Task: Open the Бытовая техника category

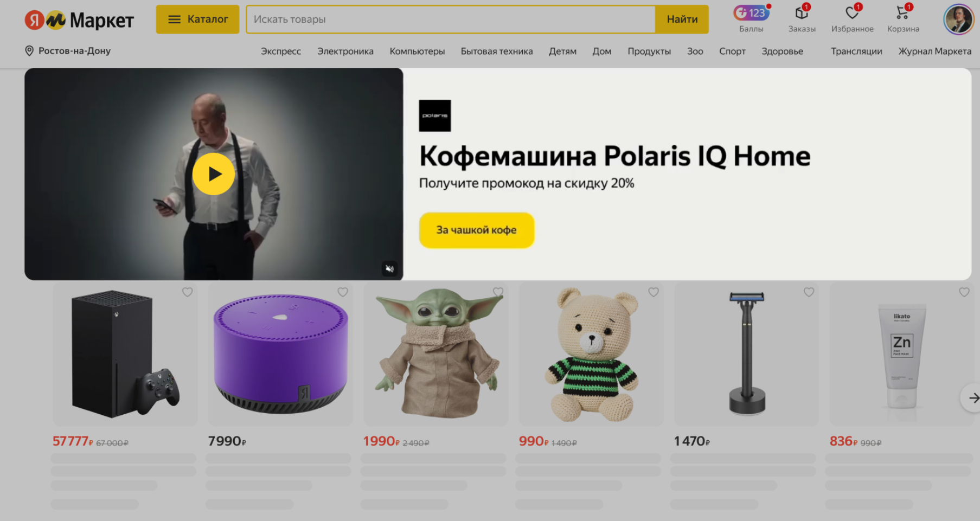Action: tap(497, 52)
